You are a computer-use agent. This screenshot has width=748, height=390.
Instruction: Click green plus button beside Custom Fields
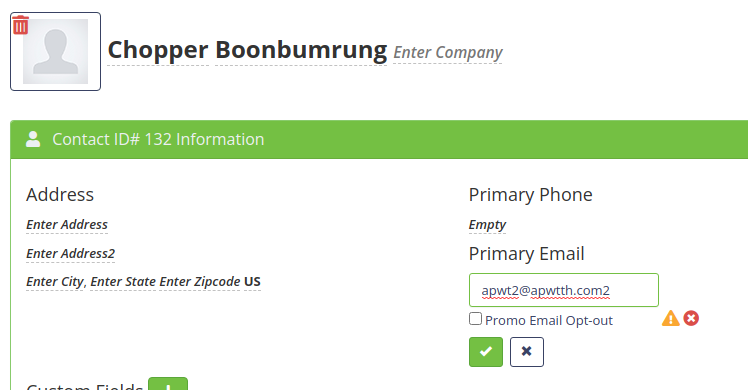tap(168, 384)
